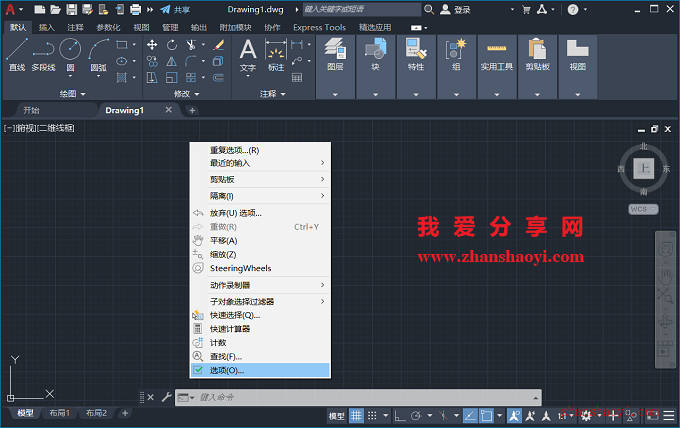Expand the Draw (绘图) panel

72,94
